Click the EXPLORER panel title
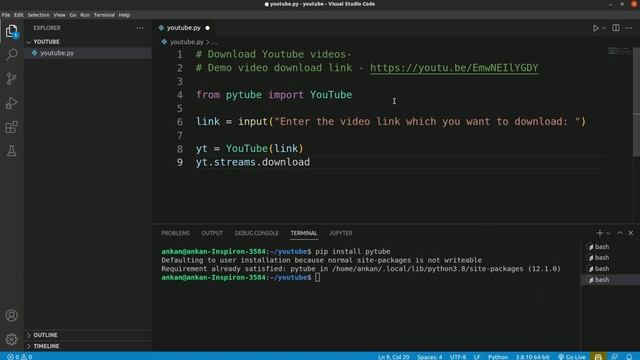The image size is (640, 360). (x=47, y=28)
